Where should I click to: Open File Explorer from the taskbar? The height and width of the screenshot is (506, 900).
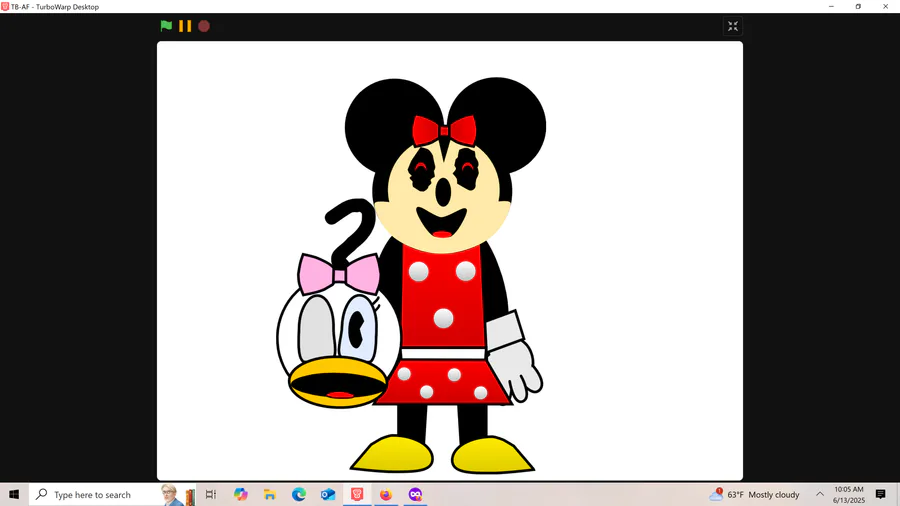point(270,494)
